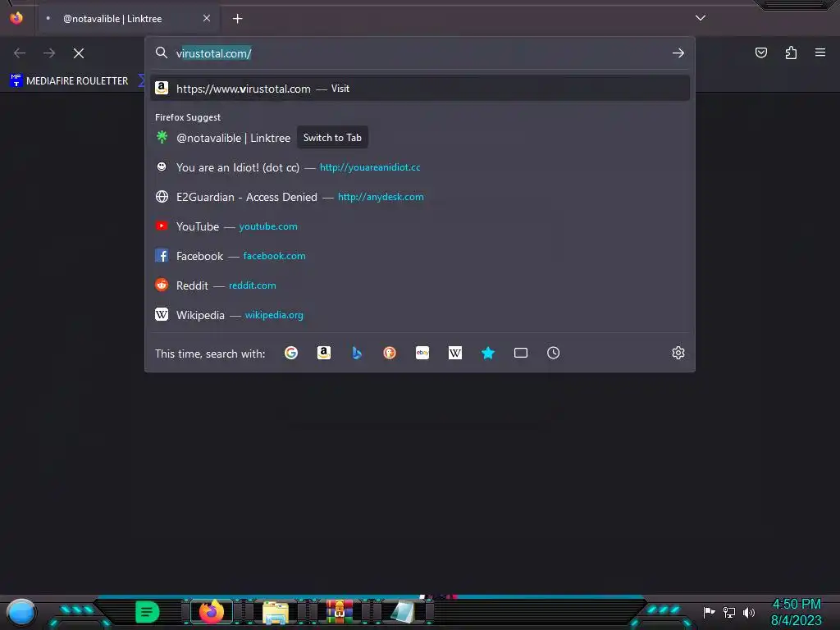840x630 pixels.
Task: Search this time with Google
Action: click(x=291, y=353)
